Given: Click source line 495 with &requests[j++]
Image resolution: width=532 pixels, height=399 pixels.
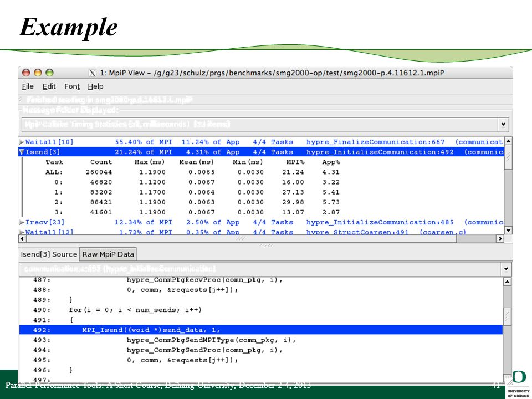Looking at the screenshot, I should pyautogui.click(x=260, y=360).
